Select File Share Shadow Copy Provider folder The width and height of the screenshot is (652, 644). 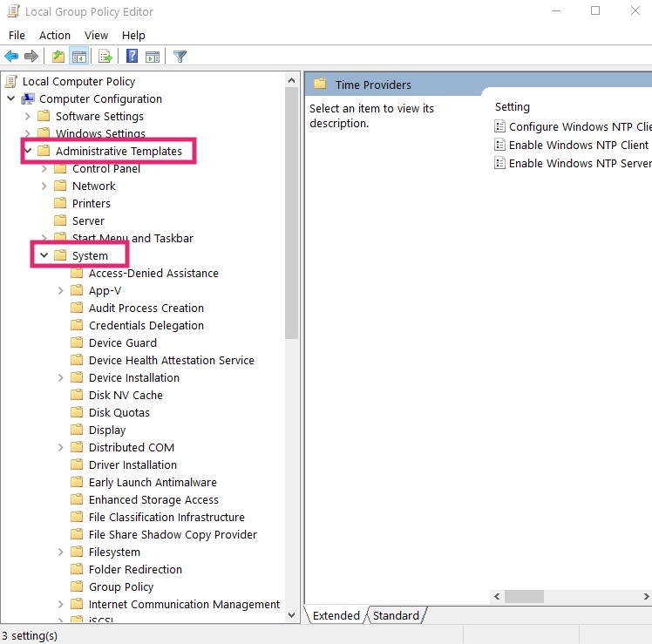[173, 535]
